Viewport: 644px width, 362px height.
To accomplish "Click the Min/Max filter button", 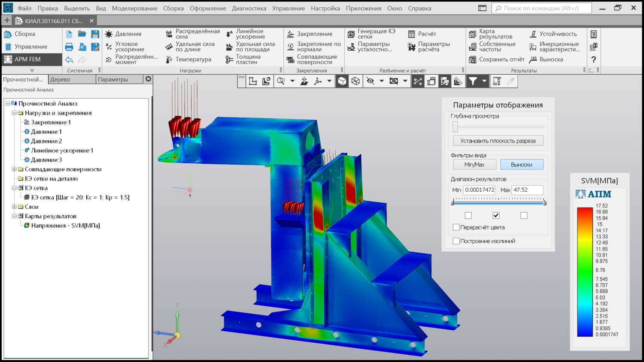I will [474, 165].
